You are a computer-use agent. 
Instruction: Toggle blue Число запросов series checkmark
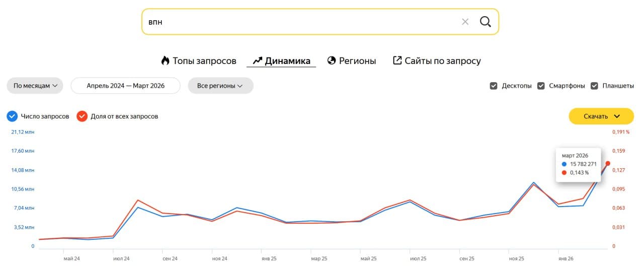point(12,116)
